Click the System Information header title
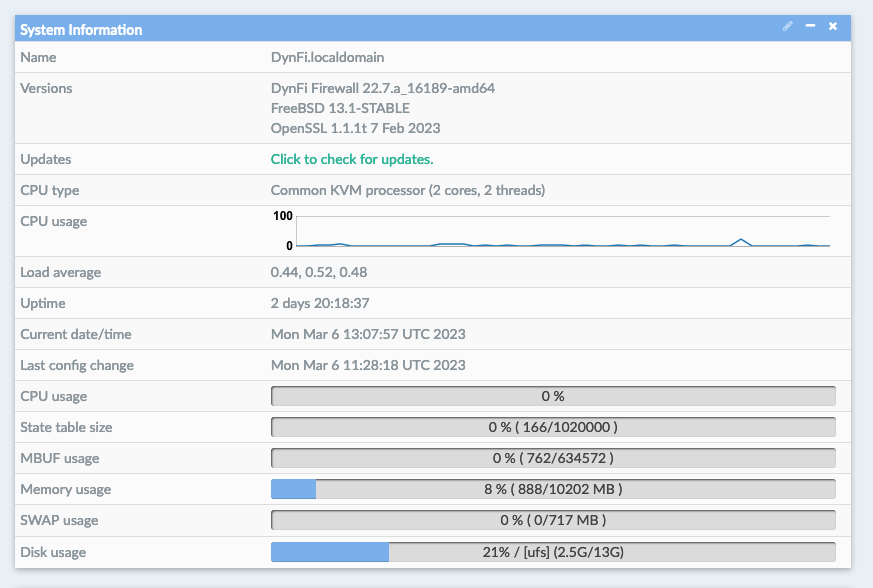Screen dimensions: 873x588 point(81,30)
